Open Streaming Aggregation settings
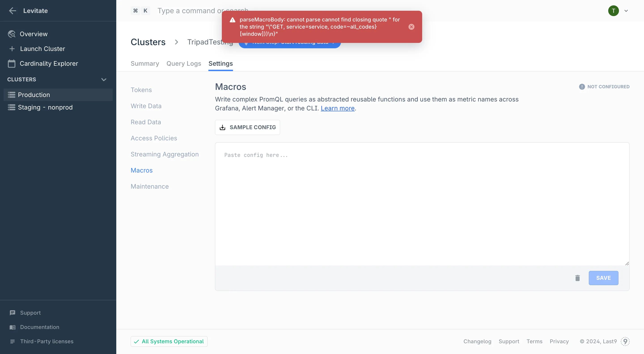This screenshot has height=354, width=644. 165,154
